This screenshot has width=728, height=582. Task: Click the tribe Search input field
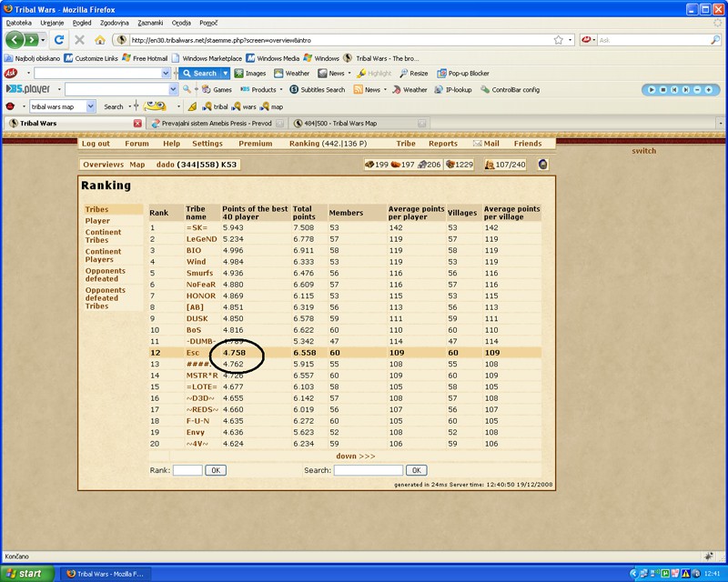pyautogui.click(x=368, y=470)
